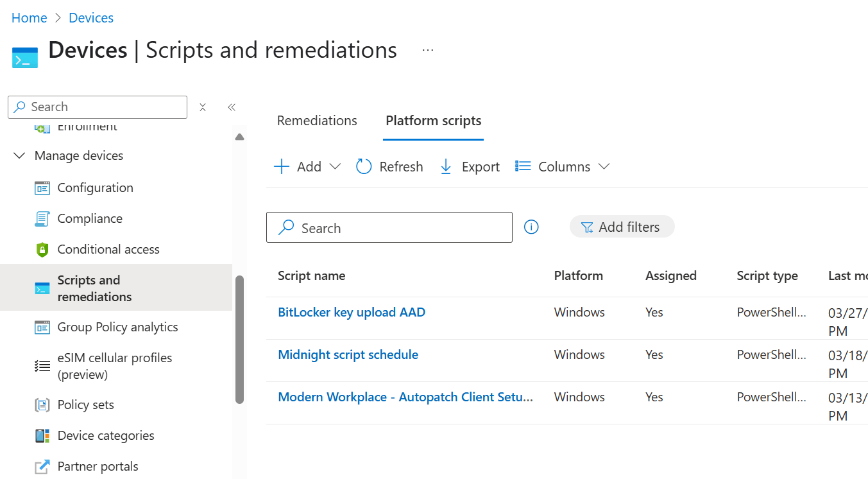
Task: Go to Devices breadcrumb link
Action: (x=91, y=18)
